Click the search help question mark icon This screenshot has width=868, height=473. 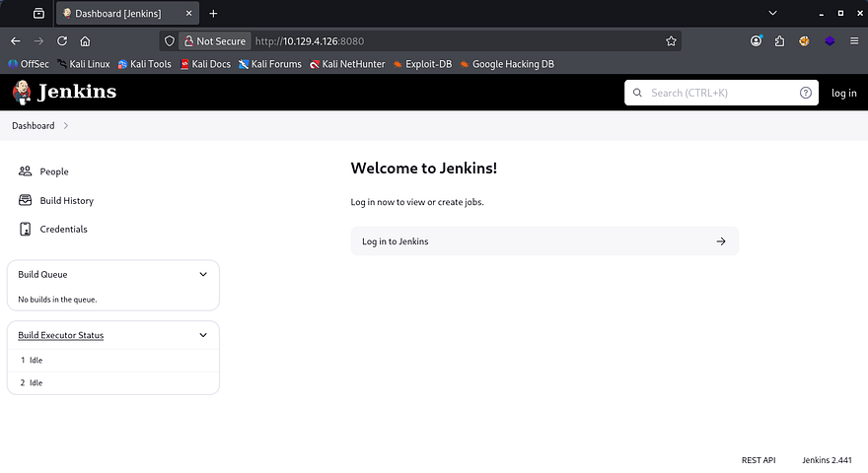pyautogui.click(x=806, y=93)
